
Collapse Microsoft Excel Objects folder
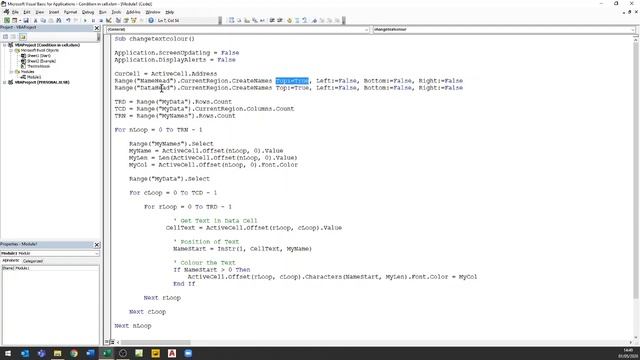pyautogui.click(x=11, y=50)
